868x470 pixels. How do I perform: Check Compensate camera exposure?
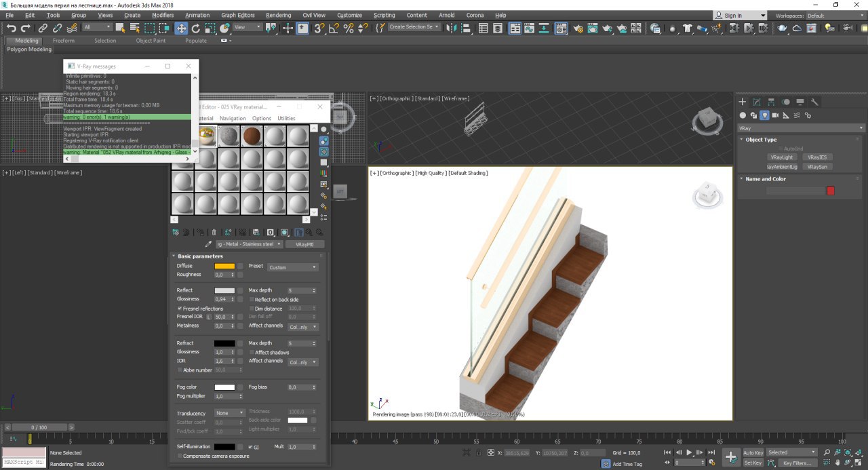coord(180,456)
